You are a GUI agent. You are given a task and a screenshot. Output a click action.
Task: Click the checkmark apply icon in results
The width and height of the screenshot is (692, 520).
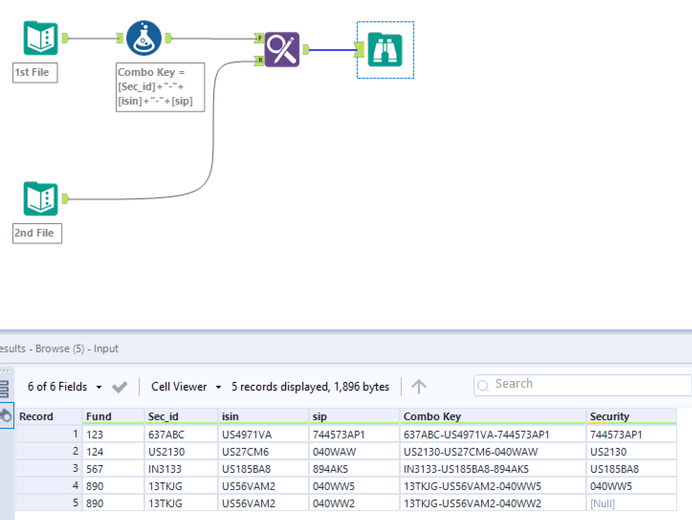pyautogui.click(x=120, y=387)
